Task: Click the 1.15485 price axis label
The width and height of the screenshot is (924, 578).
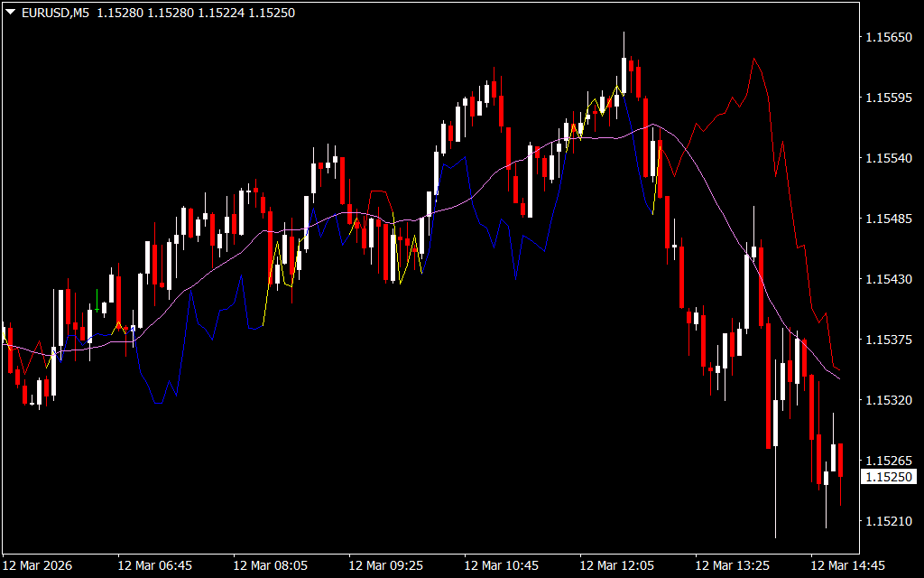Action: [889, 219]
